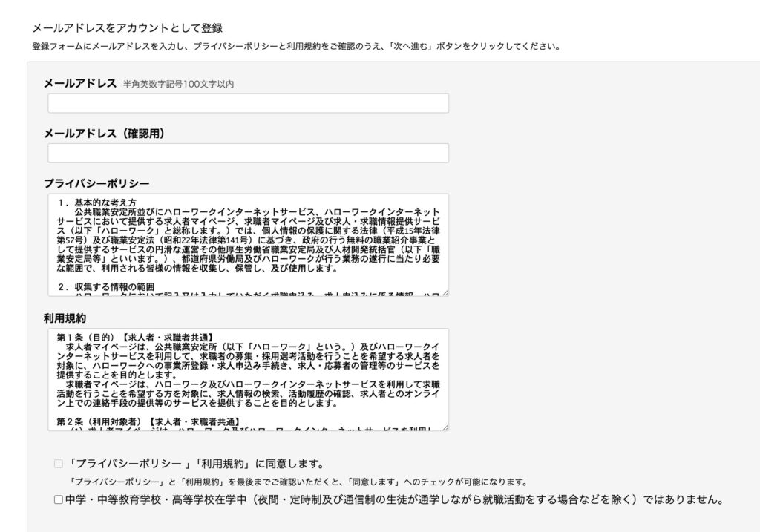
Task: Click the メールアドレス field label
Action: (x=80, y=83)
